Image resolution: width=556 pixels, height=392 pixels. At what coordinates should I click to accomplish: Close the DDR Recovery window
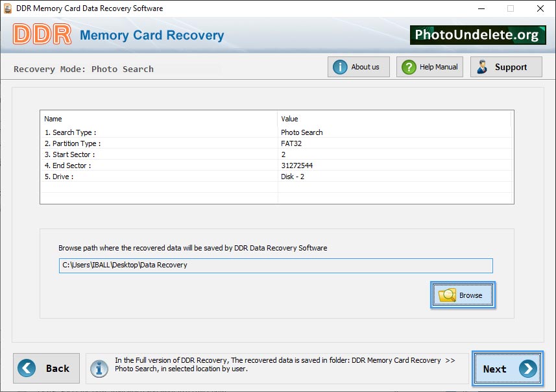540,8
